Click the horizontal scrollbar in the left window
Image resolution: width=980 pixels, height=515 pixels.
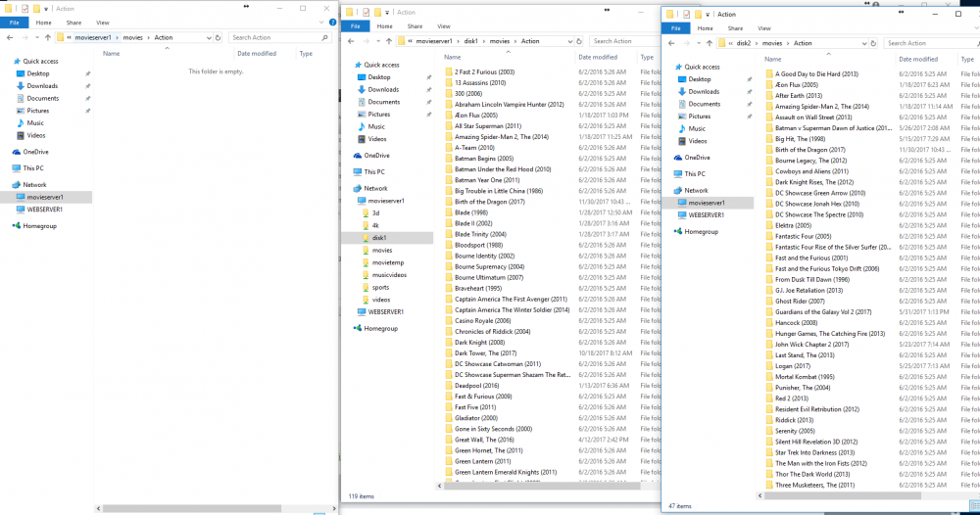point(191,508)
